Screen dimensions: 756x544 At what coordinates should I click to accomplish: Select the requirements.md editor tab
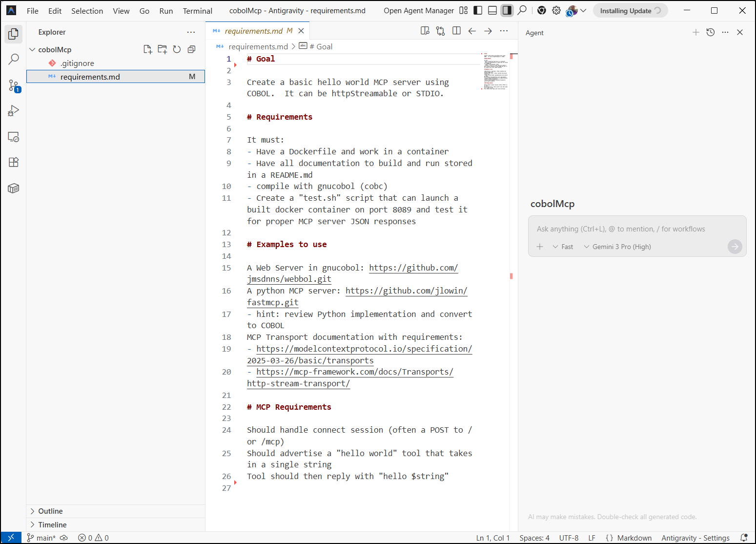tap(253, 31)
